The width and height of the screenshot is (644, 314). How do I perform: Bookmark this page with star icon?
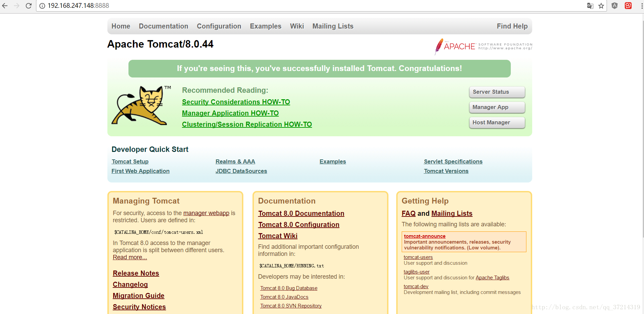tap(601, 6)
